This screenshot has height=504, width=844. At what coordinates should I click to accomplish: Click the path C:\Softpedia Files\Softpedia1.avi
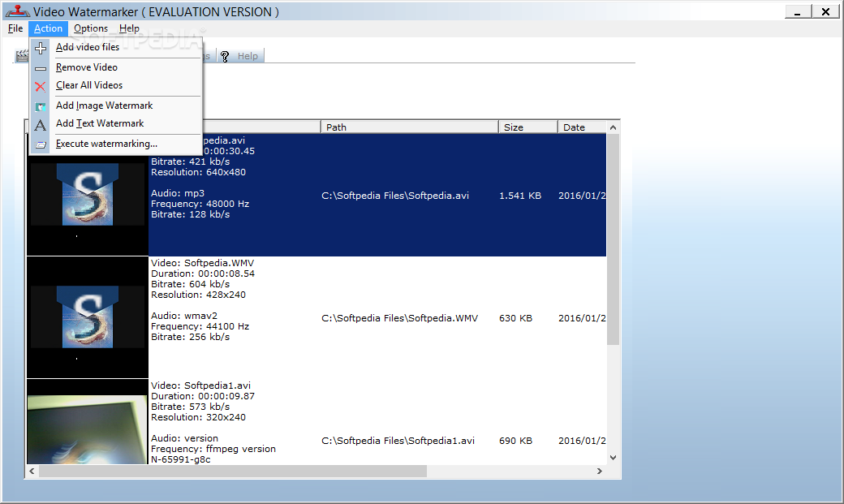point(398,441)
